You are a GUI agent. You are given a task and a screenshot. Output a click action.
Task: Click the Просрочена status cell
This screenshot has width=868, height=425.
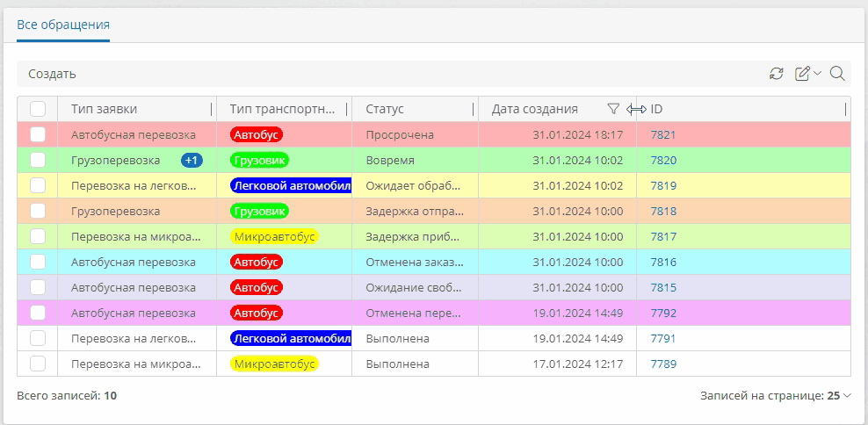pyautogui.click(x=400, y=135)
